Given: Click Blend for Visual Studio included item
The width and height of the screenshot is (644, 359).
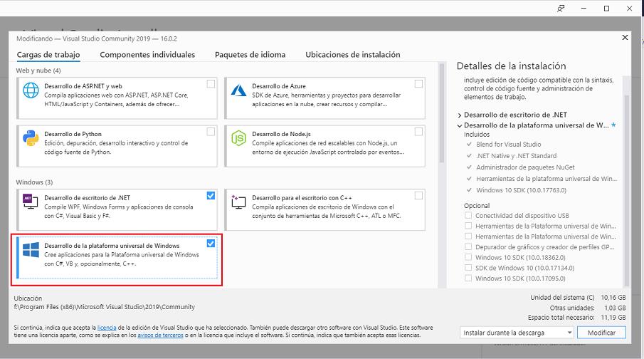Looking at the screenshot, I should (x=509, y=145).
